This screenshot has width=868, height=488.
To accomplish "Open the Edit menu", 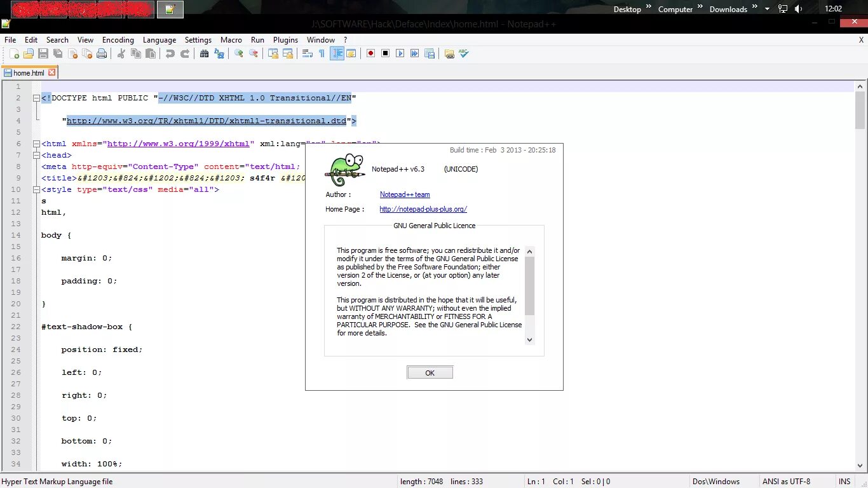I will [31, 39].
